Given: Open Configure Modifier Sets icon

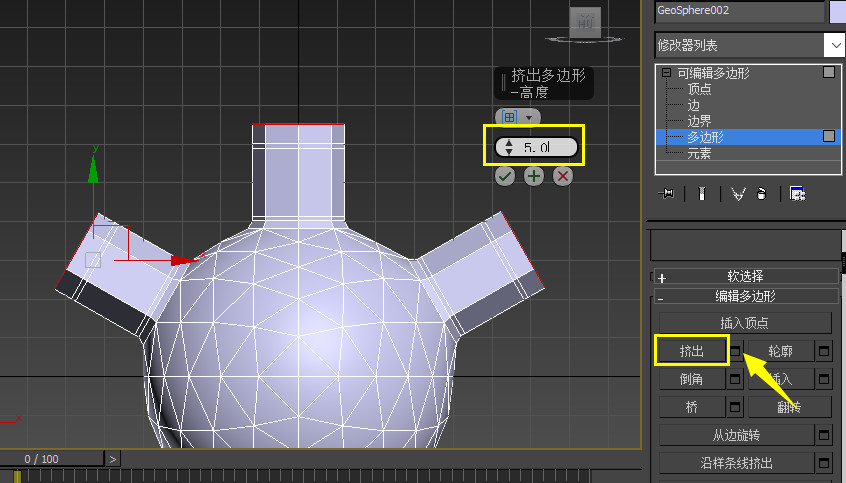Looking at the screenshot, I should 797,194.
